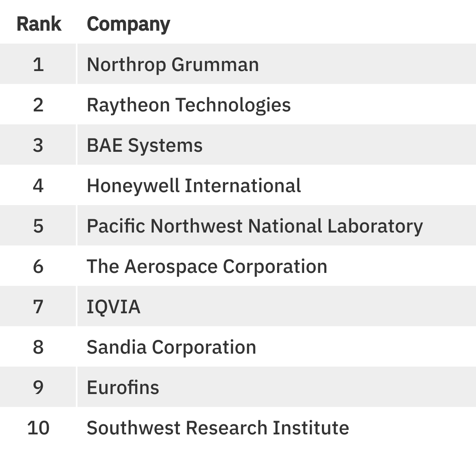Select the rank number 7 cell
Image resolution: width=476 pixels, height=457 pixels.
tap(38, 307)
